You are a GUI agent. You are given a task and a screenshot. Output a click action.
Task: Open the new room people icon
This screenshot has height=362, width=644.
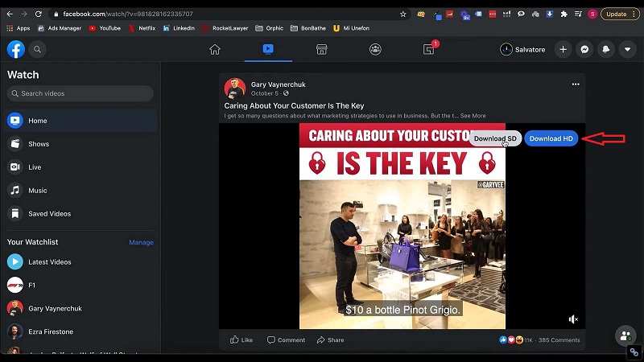coord(625,335)
